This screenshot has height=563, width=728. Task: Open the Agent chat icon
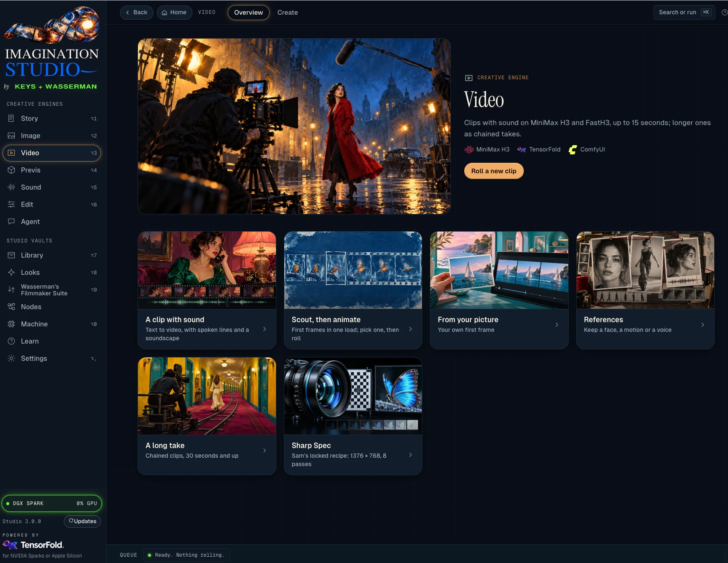pos(11,222)
